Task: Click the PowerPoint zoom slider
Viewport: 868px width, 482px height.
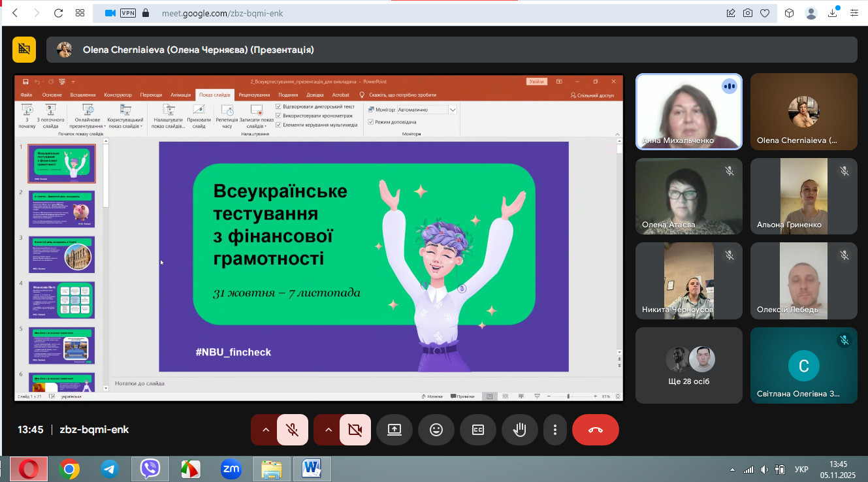Action: click(569, 396)
